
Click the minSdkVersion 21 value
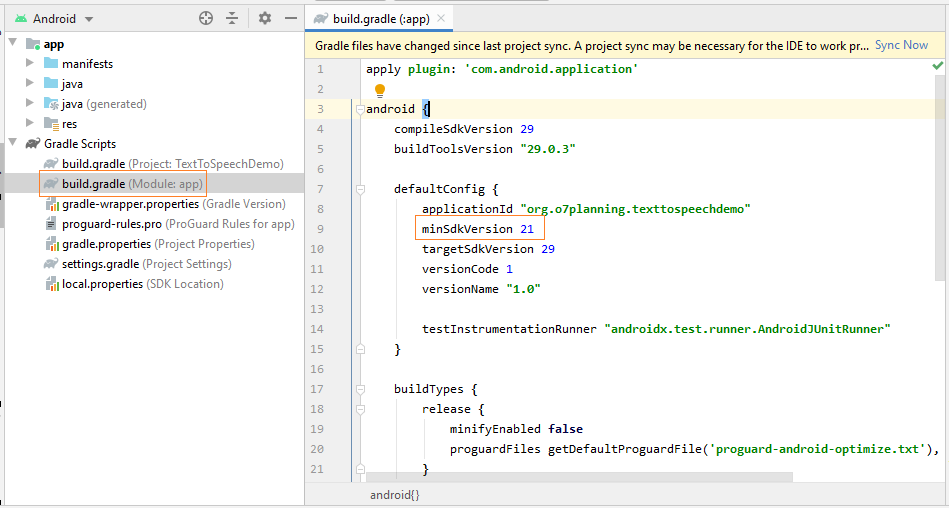[527, 229]
